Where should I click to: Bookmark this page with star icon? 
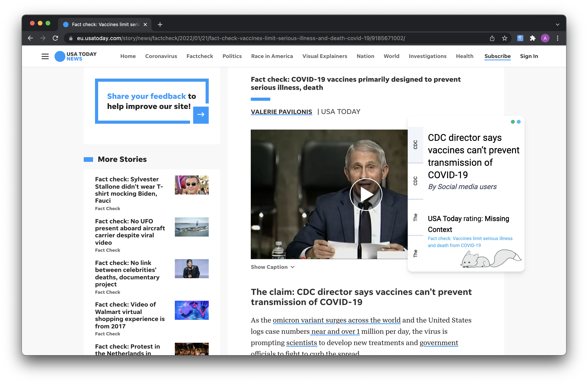504,38
